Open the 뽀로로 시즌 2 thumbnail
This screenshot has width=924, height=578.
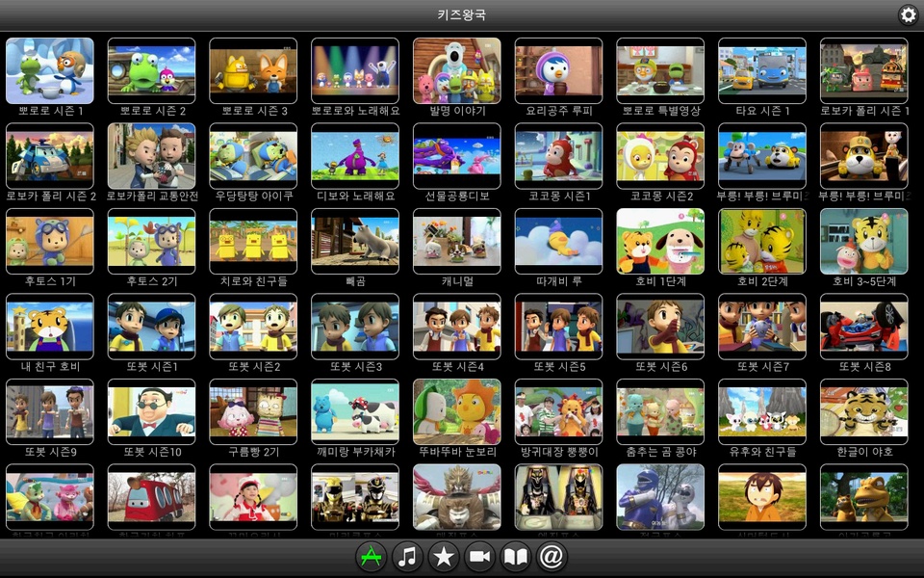click(151, 70)
